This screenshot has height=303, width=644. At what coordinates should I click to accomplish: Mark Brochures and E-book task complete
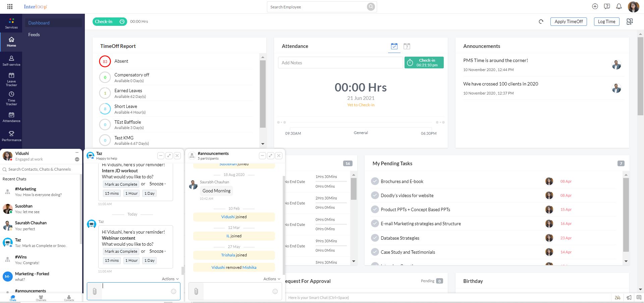point(375,181)
